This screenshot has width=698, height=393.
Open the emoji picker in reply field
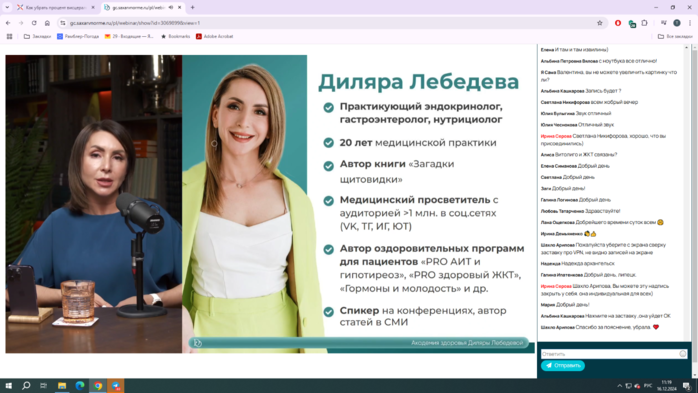pyautogui.click(x=683, y=354)
